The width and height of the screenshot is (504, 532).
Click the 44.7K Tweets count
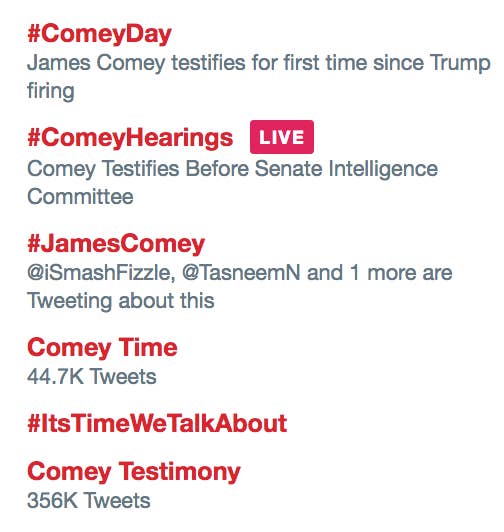(x=92, y=377)
